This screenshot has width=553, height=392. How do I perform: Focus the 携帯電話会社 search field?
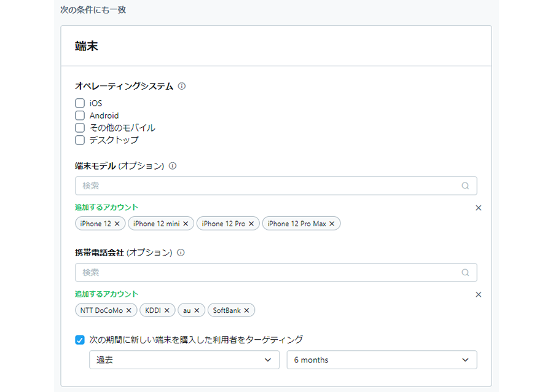(276, 273)
